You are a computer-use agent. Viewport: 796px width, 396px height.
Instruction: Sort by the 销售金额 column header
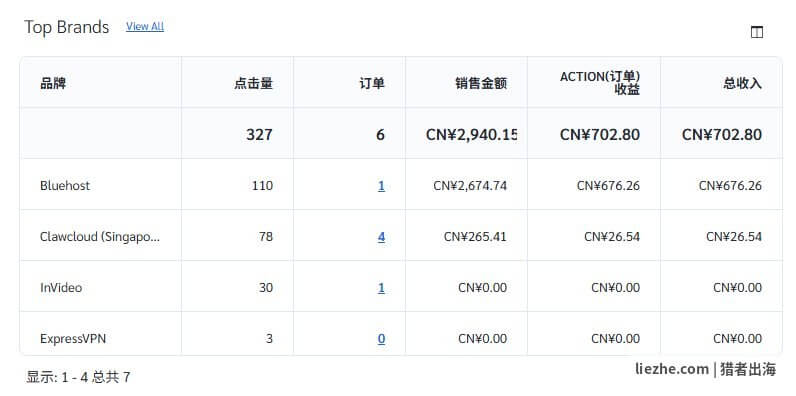point(481,83)
